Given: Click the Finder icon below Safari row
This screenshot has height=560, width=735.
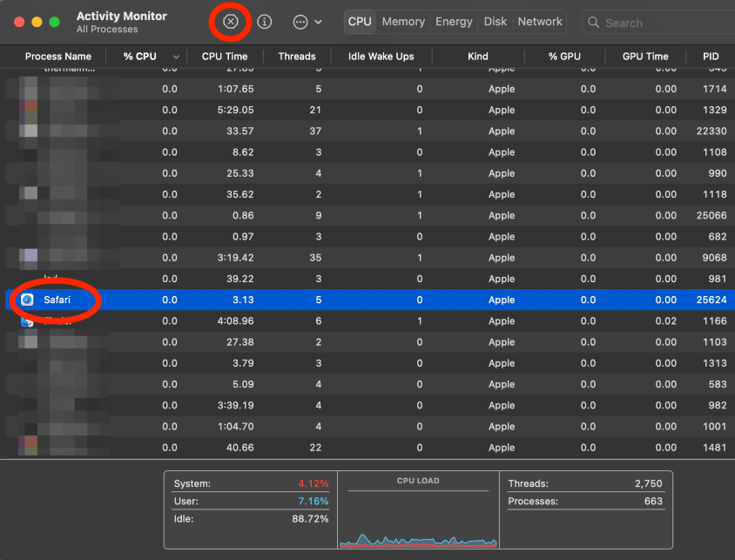Looking at the screenshot, I should pos(27,320).
